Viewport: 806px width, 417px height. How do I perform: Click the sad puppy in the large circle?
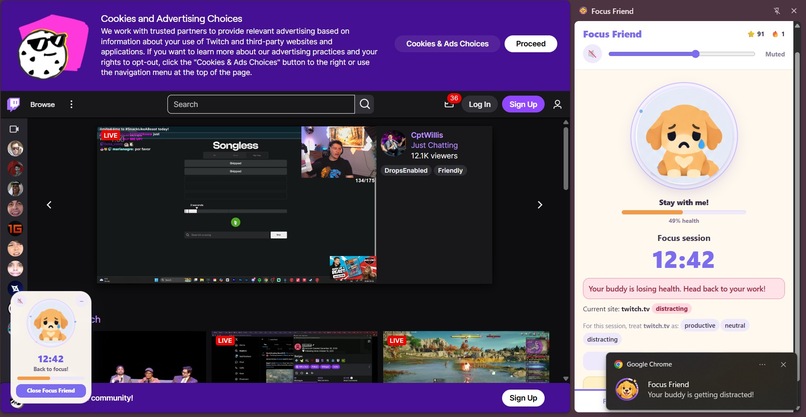point(684,138)
